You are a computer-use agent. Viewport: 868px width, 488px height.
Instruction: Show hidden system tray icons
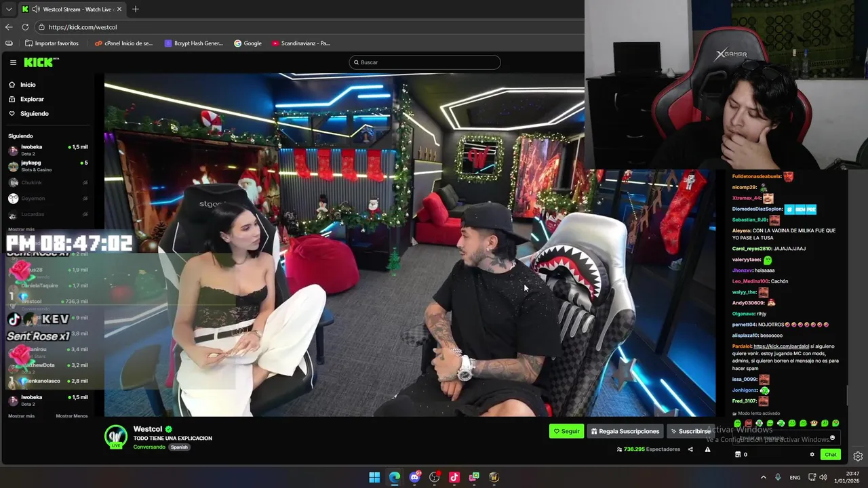(x=764, y=477)
